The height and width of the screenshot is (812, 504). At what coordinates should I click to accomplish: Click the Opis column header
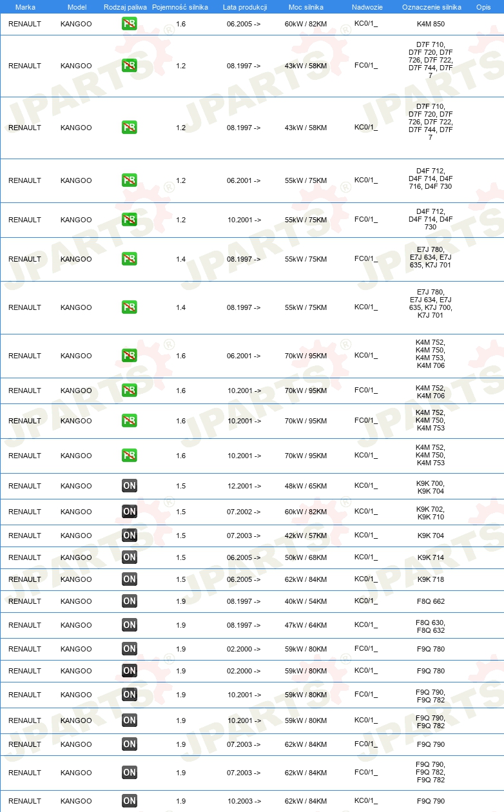coord(483,6)
